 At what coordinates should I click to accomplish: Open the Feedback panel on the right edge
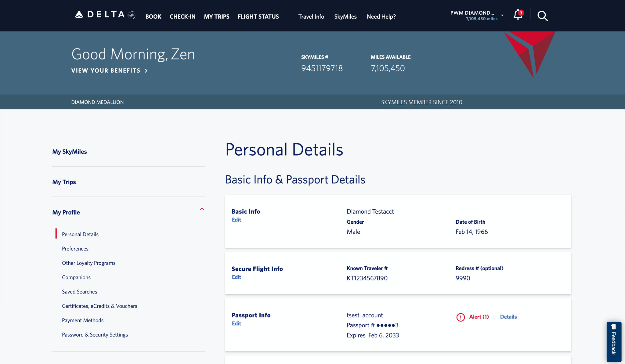click(613, 342)
